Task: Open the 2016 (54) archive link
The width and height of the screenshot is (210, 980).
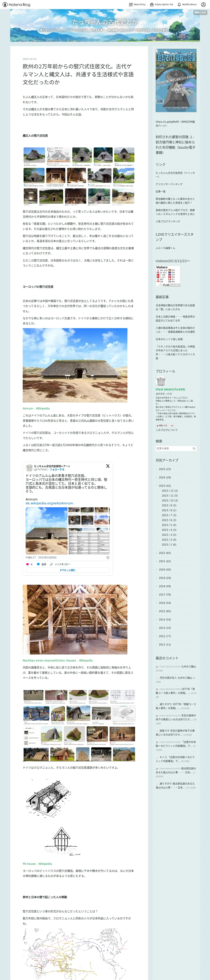Action: click(x=165, y=603)
